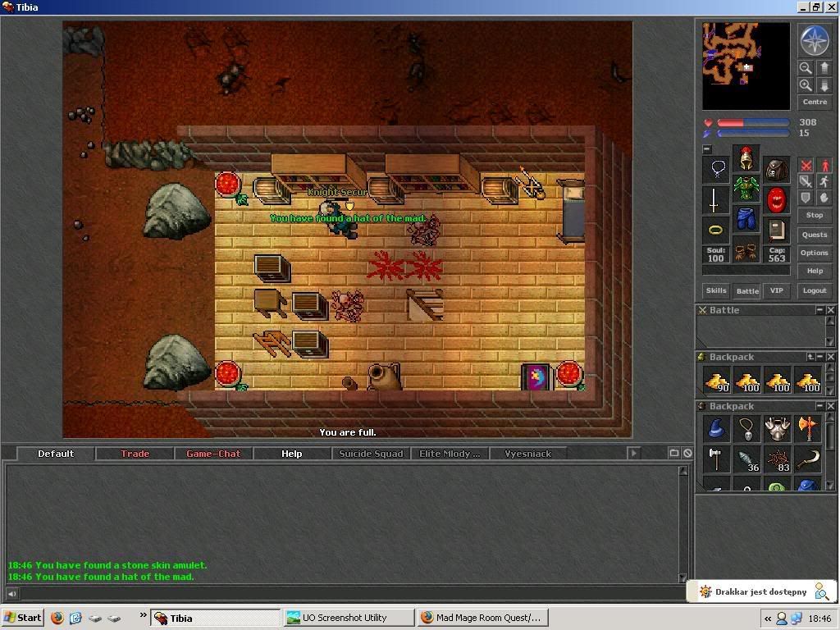Viewport: 840px width, 630px height.
Task: Click the compass rose on the minimap
Action: pos(815,41)
